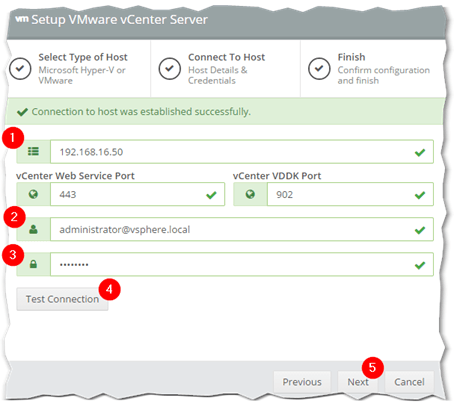Click the VMware vm logo in the header
Screen dimensions: 454x407
22,19
